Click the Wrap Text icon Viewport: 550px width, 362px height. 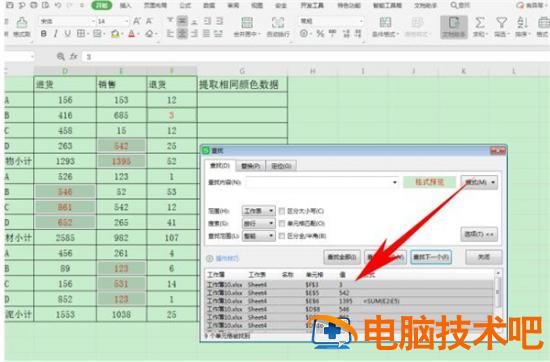278,22
